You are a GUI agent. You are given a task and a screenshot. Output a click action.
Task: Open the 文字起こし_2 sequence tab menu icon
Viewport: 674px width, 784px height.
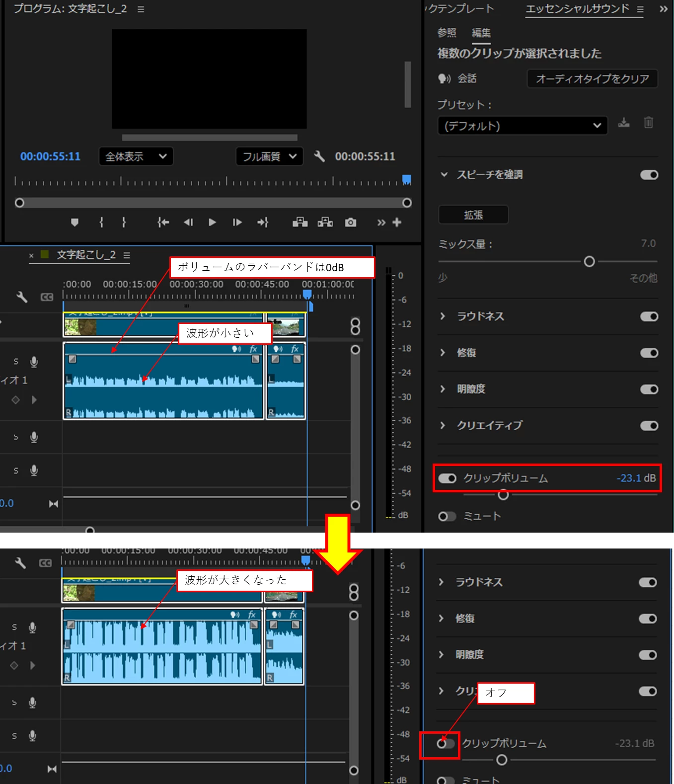[127, 255]
